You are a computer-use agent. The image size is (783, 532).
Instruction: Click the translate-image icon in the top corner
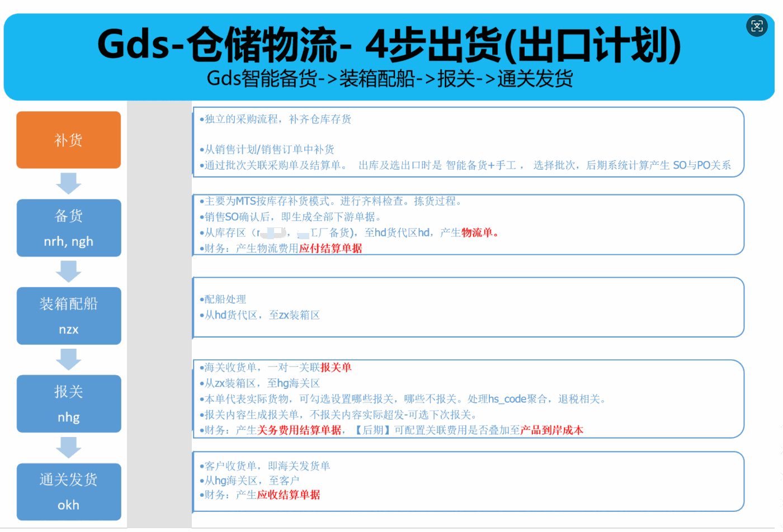(757, 25)
